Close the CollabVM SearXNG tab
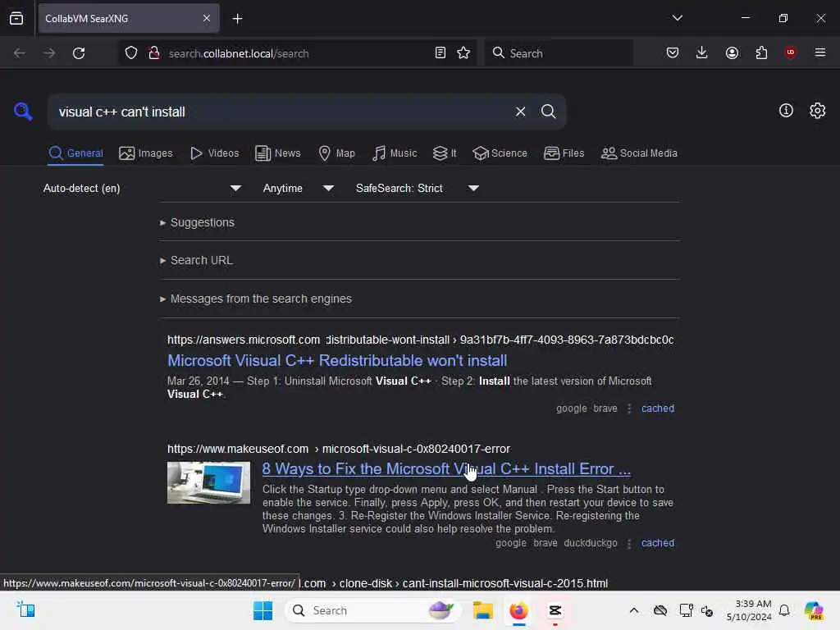Screen dimensions: 840x630 click(x=207, y=18)
